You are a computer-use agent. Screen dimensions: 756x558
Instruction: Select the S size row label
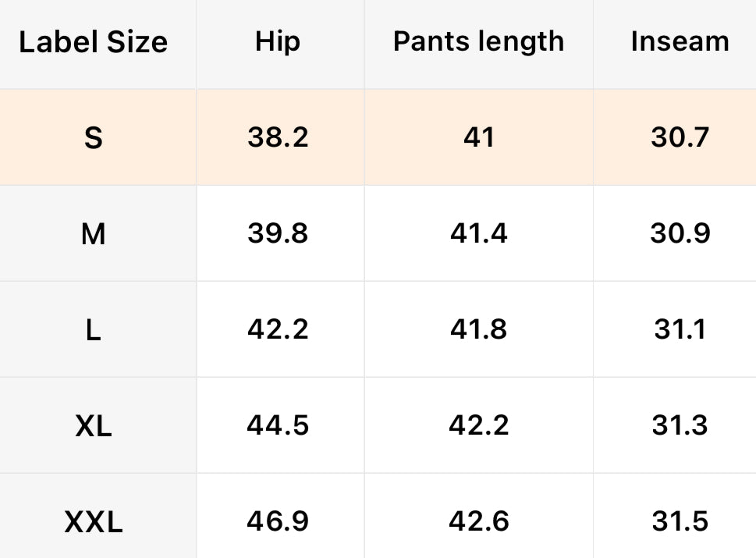[94, 138]
